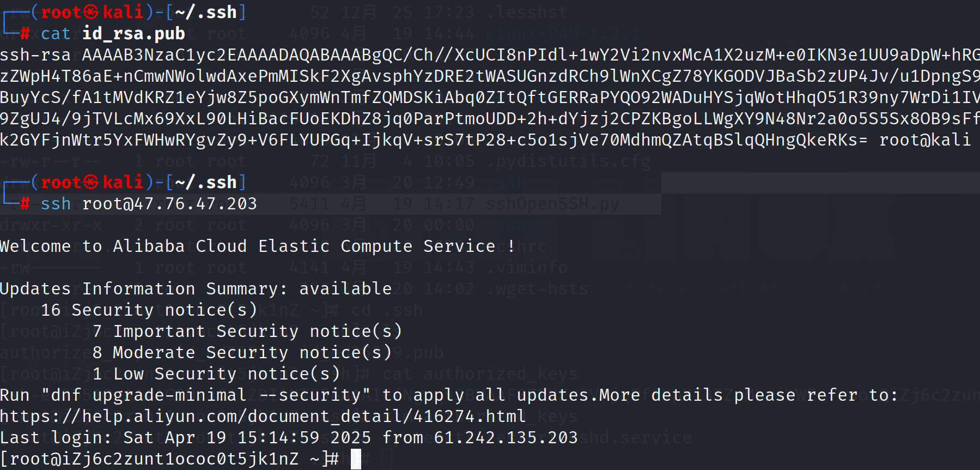The height and width of the screenshot is (470, 980).
Task: Click the last login IP 61.242.135.203
Action: (x=506, y=438)
